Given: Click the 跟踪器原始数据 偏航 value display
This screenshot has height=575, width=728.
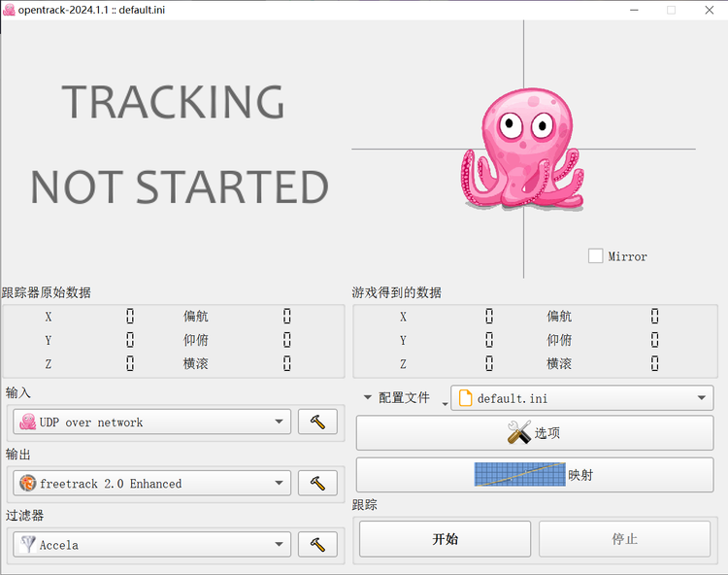Looking at the screenshot, I should pyautogui.click(x=287, y=317).
